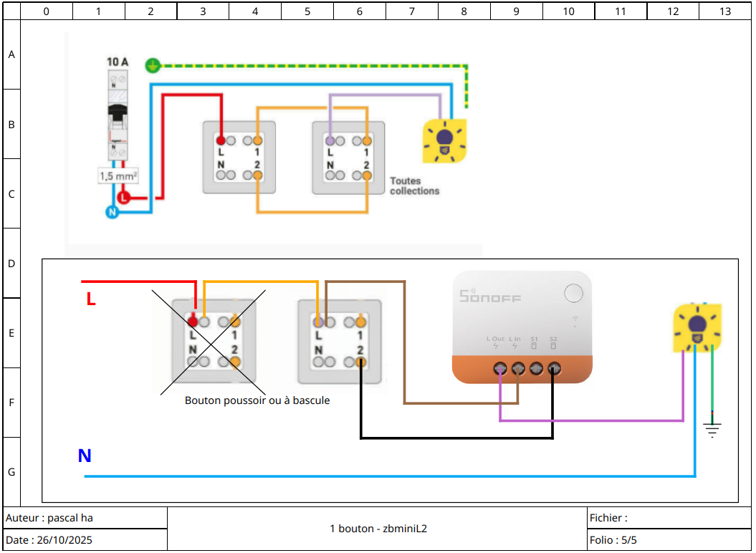This screenshot has height=553, width=756.
Task: Click the title '1 bouton - zbminiL2'
Action: [378, 529]
